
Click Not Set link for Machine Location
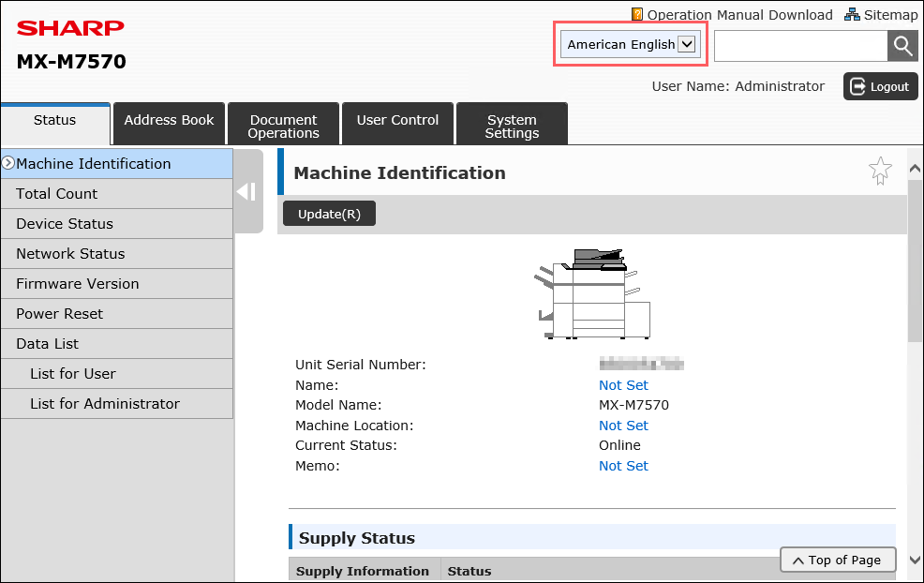click(x=623, y=425)
